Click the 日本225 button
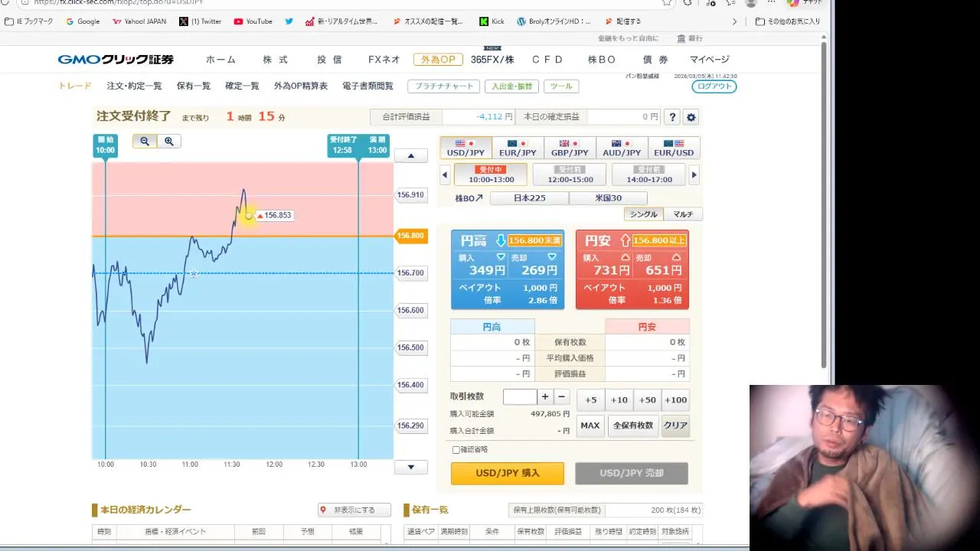980x551 pixels. [x=529, y=198]
